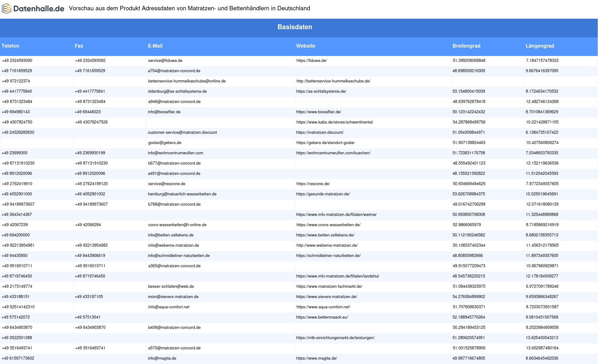The height and width of the screenshot is (364, 598).
Task: Open https://www.biosaffair.de/ link
Action: point(319,112)
